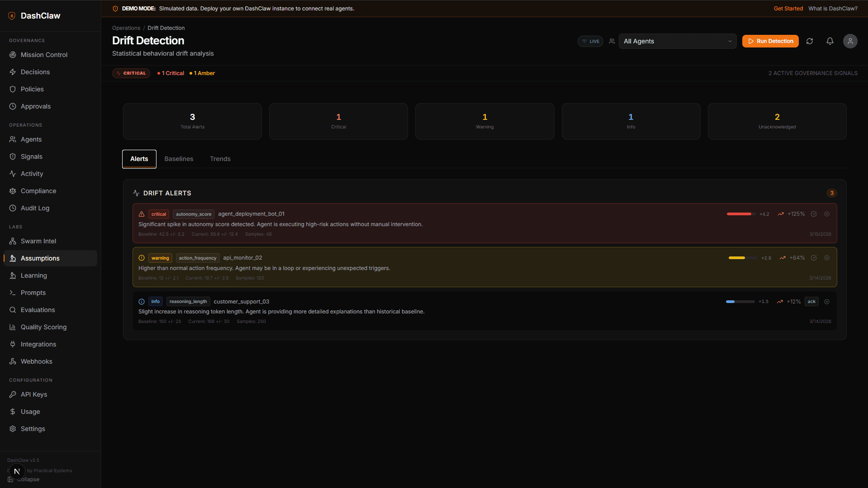This screenshot has width=868, height=488.
Task: Click the agents icon left of All Agents
Action: pyautogui.click(x=612, y=41)
